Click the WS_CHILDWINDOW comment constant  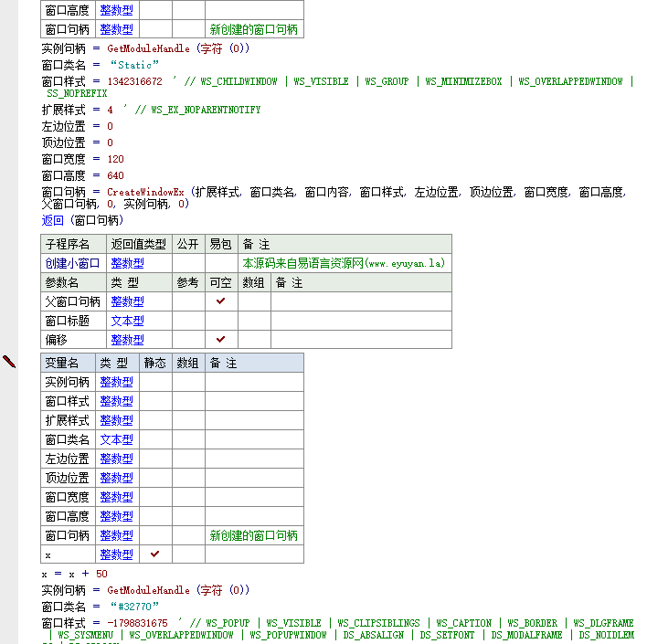click(239, 81)
